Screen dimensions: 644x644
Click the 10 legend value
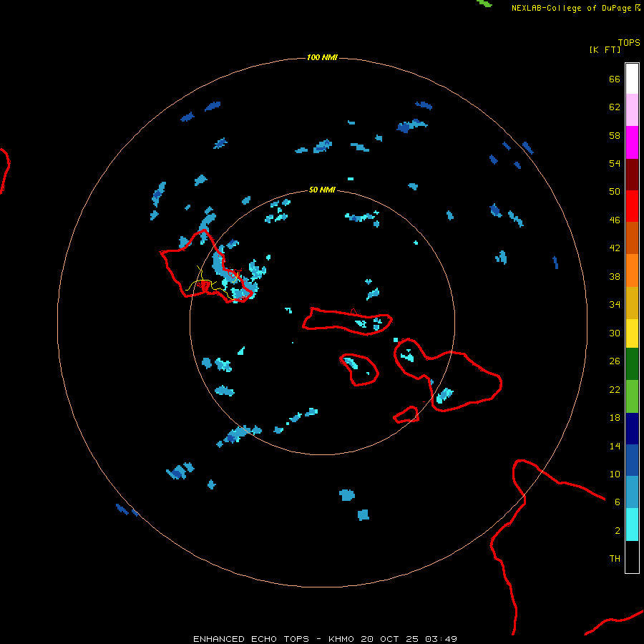click(x=615, y=474)
